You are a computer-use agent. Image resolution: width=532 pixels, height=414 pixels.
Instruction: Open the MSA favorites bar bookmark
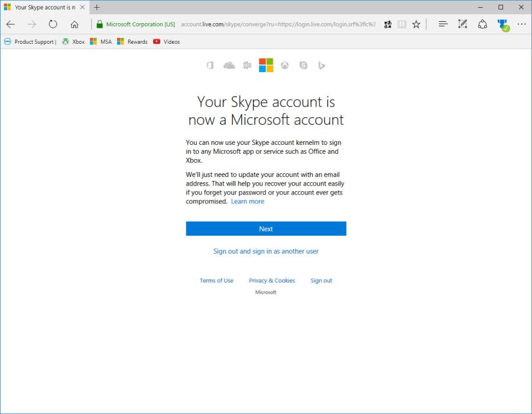(x=101, y=42)
